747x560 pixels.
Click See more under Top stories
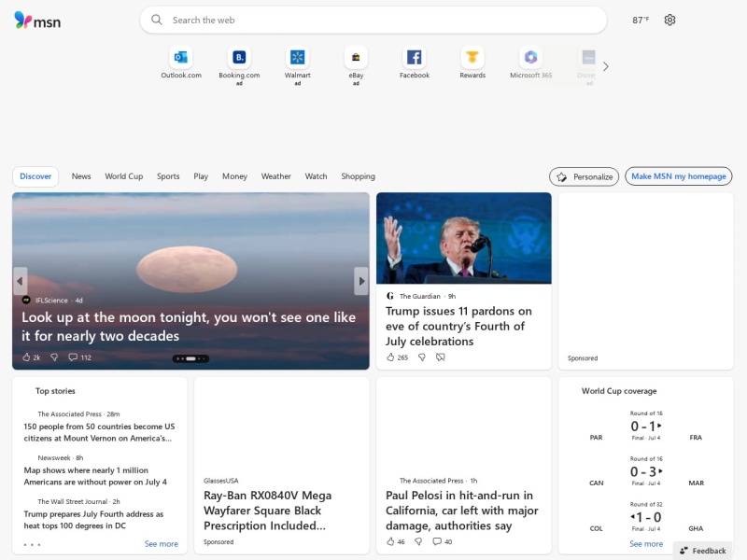coord(161,544)
